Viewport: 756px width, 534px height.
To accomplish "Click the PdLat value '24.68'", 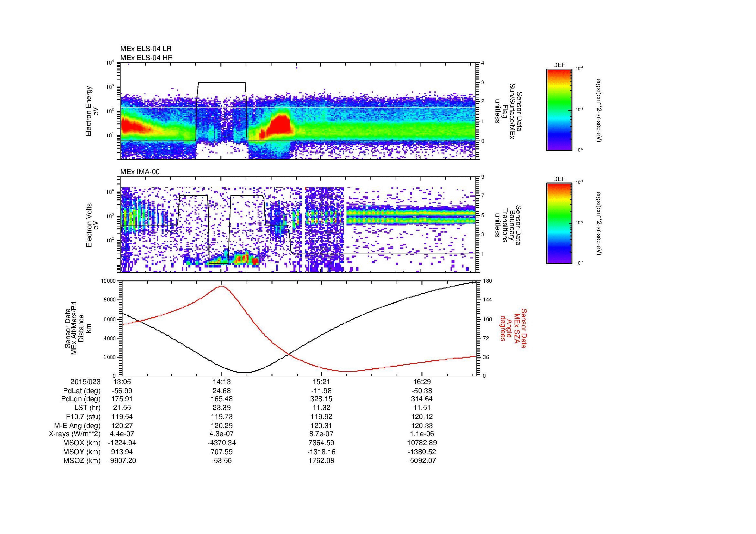I will (222, 391).
